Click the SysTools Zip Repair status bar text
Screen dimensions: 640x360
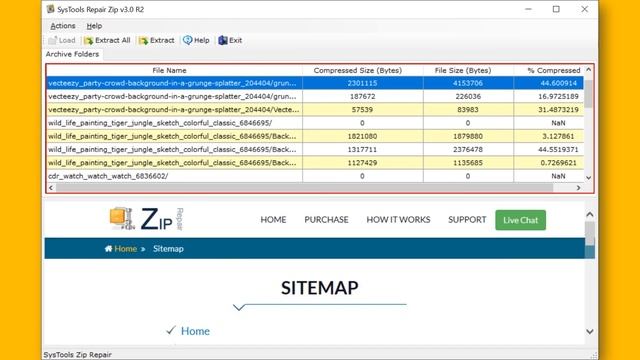click(78, 354)
